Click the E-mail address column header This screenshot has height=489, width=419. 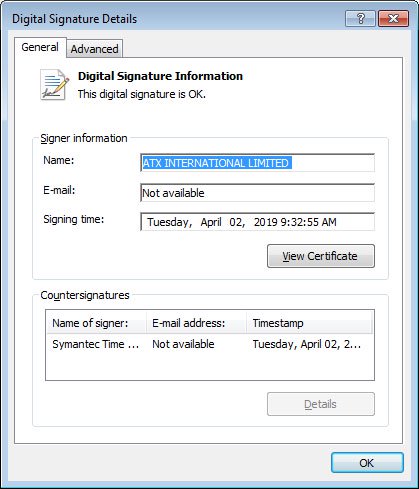(196, 323)
